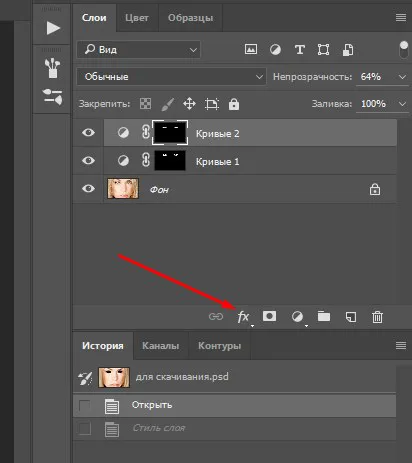Hide the Кривые 1 layer
The height and width of the screenshot is (463, 412).
click(x=88, y=161)
